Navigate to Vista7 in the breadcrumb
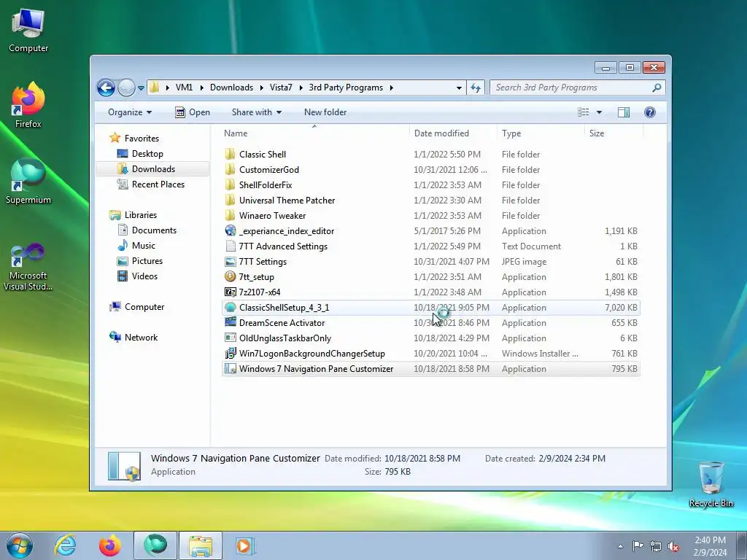747x560 pixels. click(x=281, y=87)
